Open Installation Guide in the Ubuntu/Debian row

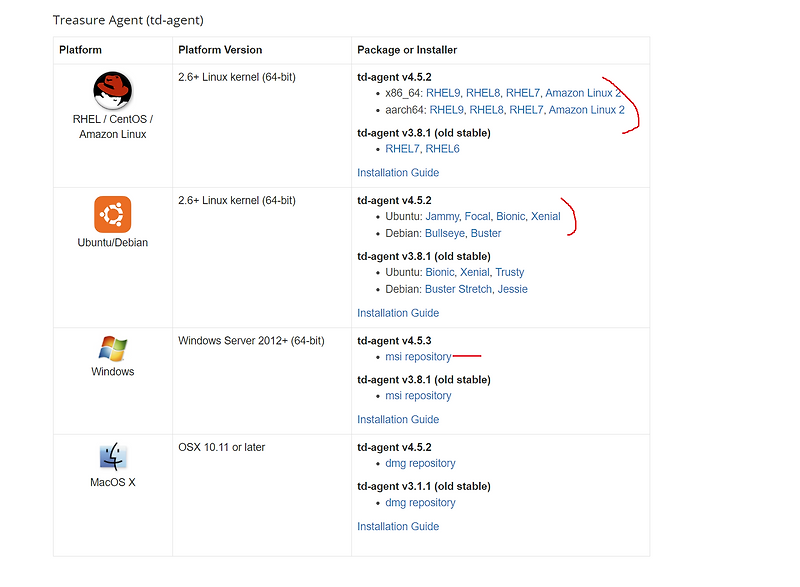click(x=398, y=313)
